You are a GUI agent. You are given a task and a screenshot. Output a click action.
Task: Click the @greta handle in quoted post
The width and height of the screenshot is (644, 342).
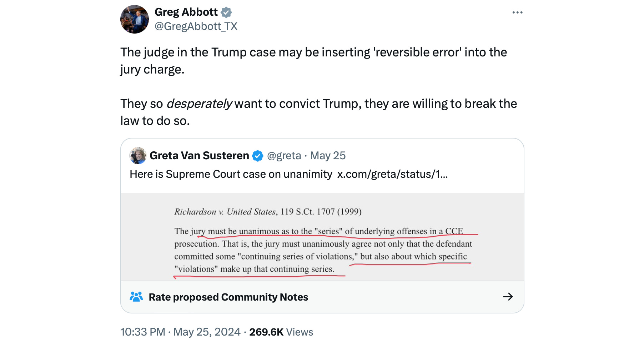(284, 156)
